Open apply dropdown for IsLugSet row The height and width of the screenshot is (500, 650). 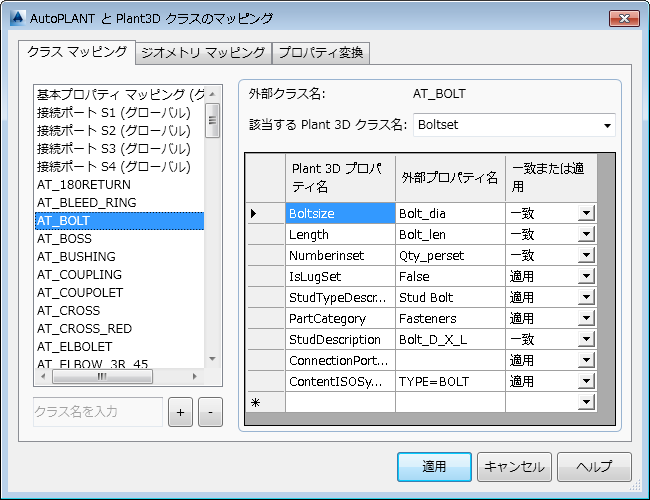586,276
